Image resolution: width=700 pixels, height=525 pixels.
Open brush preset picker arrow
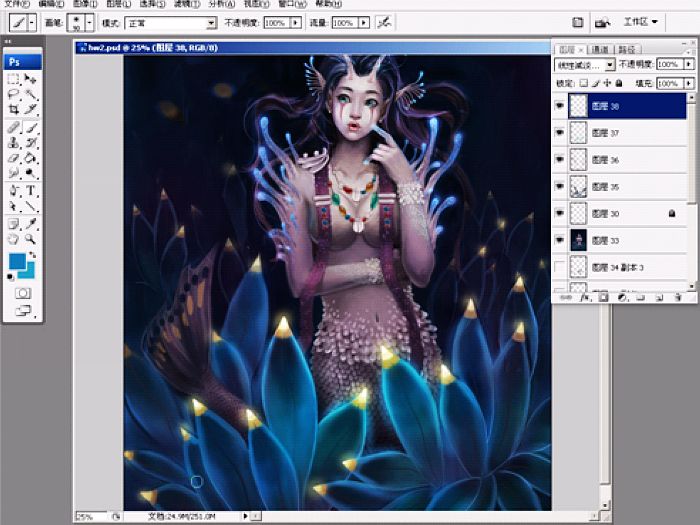[90, 22]
